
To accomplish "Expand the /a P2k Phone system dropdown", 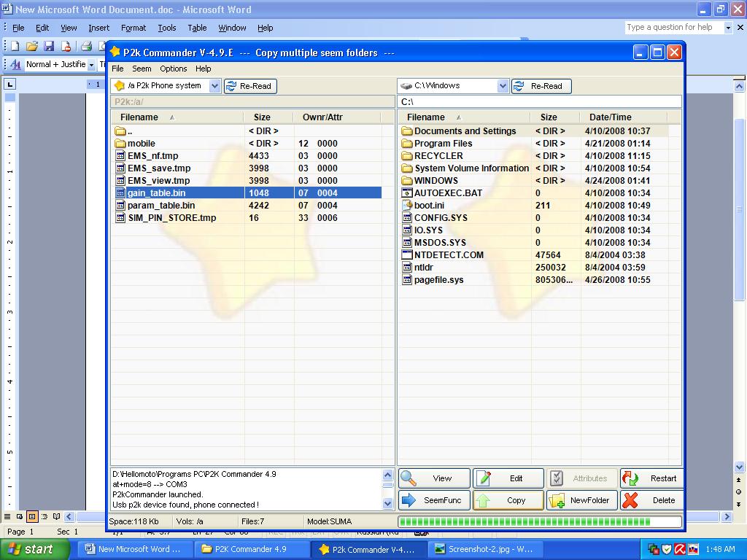I will [x=215, y=86].
